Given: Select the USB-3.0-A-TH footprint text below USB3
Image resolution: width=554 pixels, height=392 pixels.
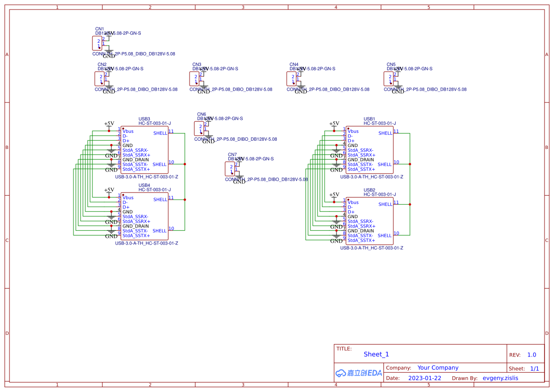Looking at the screenshot, I should click(x=146, y=177).
